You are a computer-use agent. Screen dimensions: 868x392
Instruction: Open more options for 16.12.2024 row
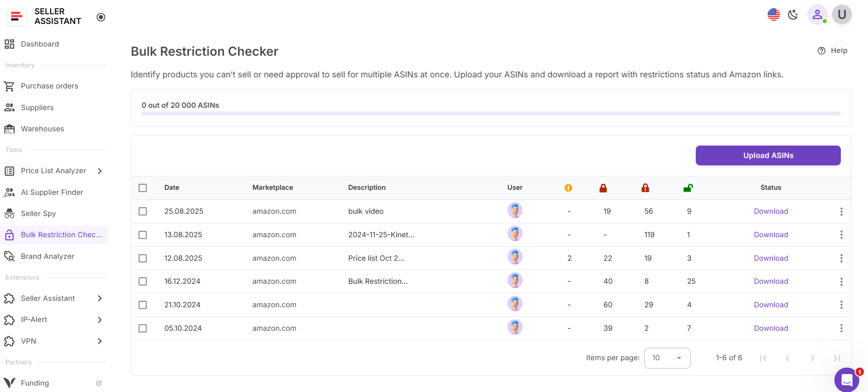pyautogui.click(x=841, y=281)
